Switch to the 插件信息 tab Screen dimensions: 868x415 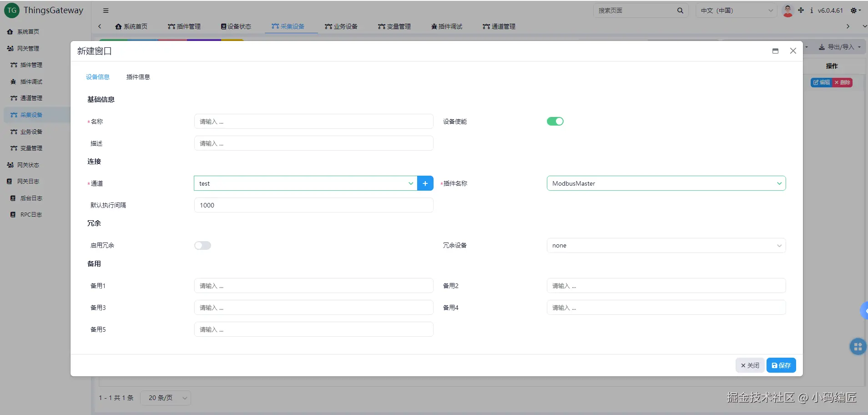click(x=138, y=77)
